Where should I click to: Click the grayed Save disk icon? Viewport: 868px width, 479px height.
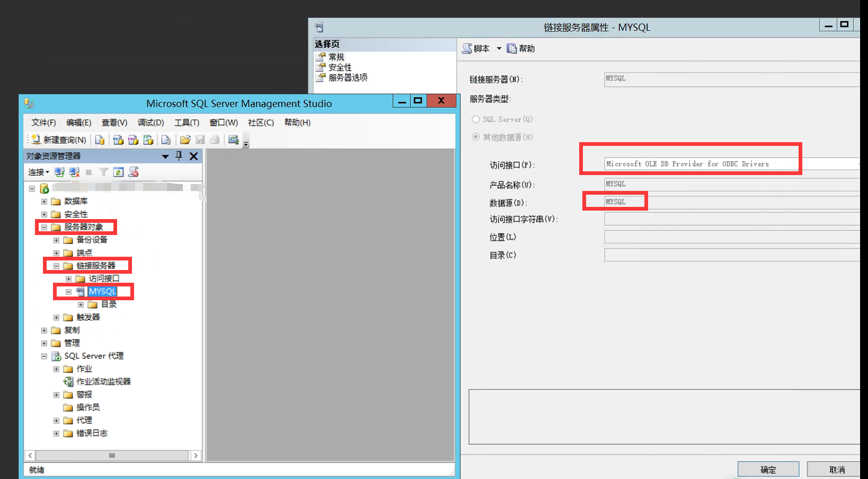200,140
